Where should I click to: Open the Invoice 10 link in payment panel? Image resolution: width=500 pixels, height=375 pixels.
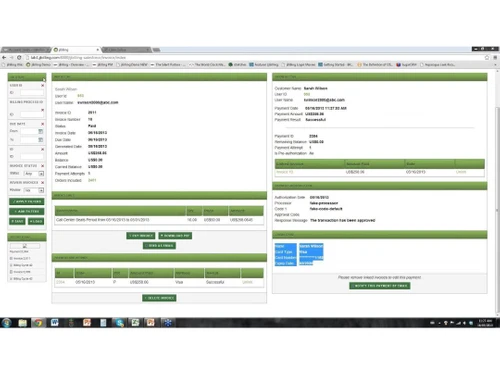click(x=284, y=172)
